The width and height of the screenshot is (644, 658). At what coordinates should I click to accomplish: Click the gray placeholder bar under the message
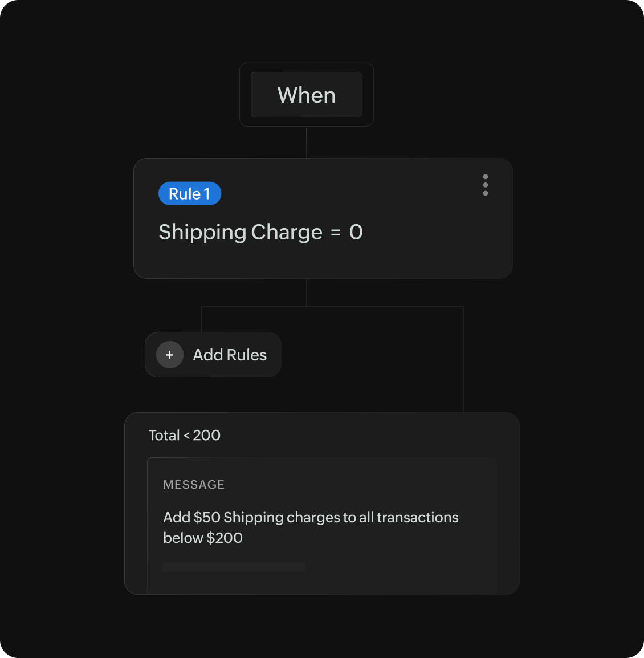coord(234,567)
